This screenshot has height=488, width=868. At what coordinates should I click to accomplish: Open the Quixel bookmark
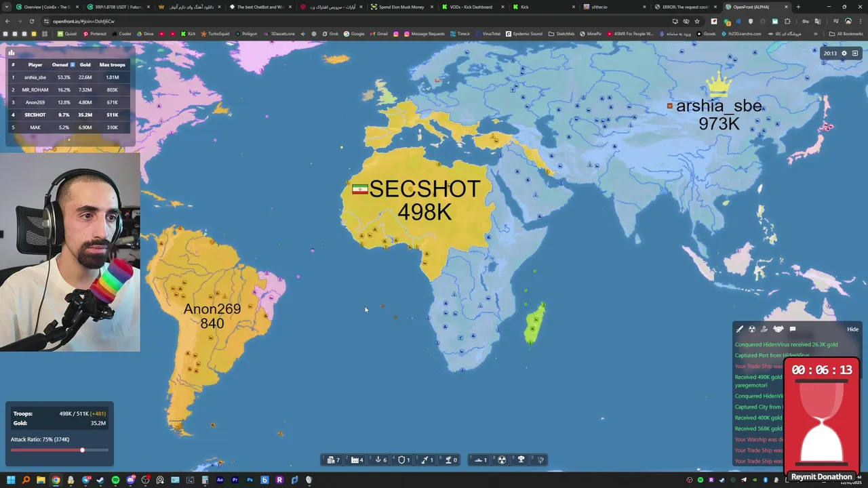(67, 34)
